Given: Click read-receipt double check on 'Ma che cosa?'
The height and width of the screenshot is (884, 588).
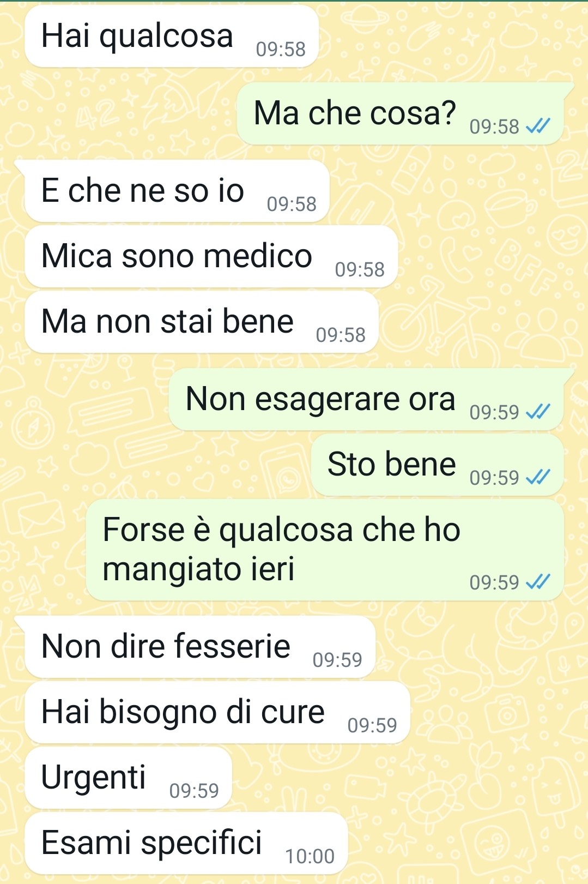Looking at the screenshot, I should click(x=538, y=127).
